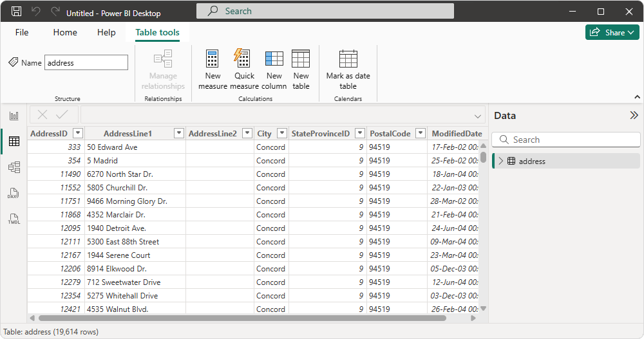Click the ModifiedDate column header

tap(457, 133)
